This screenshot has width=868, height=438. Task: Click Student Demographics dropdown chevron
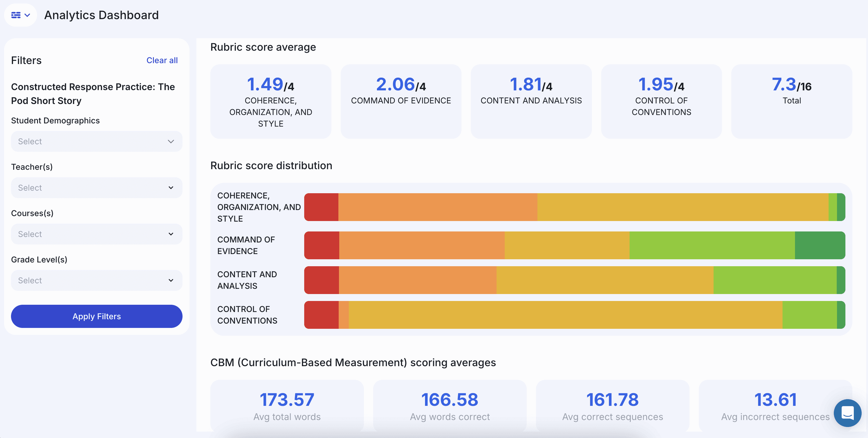[171, 141]
